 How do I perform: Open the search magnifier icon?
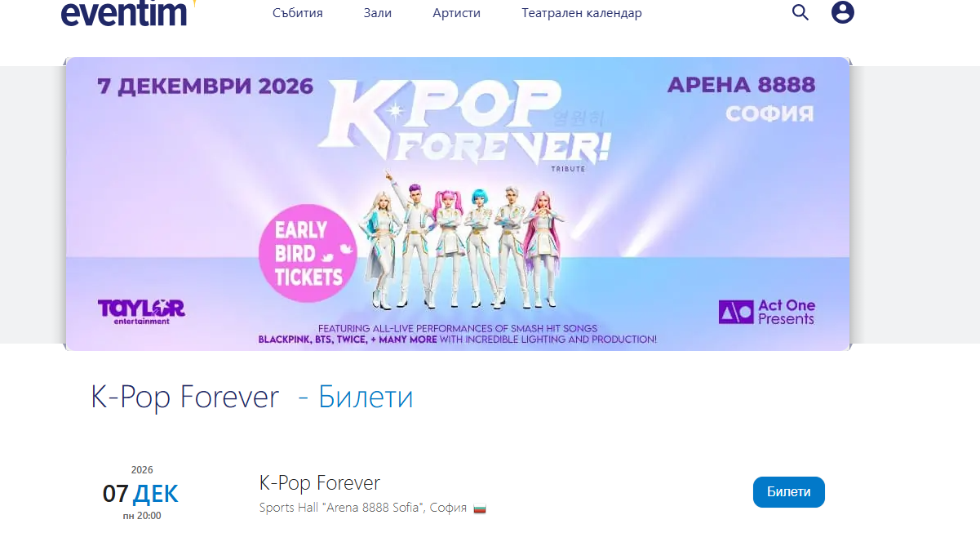800,12
